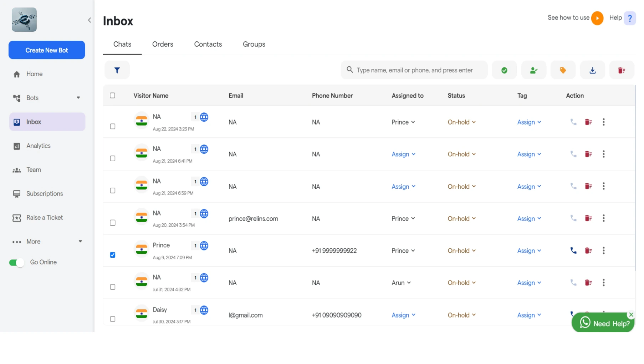Switch to the Groups tab

254,44
